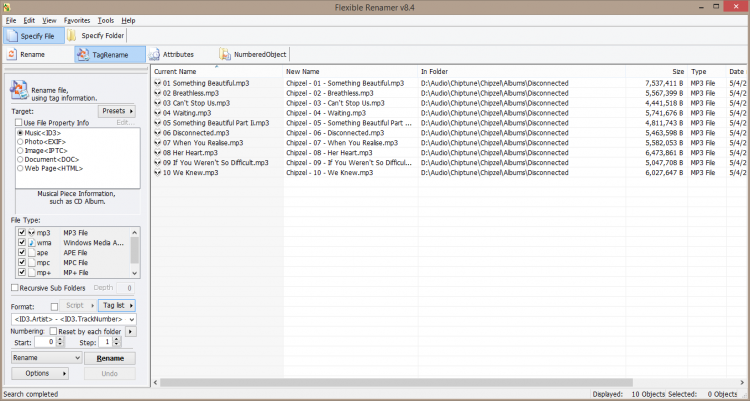Viewport: 750px width, 401px height.
Task: Click the mp3 file type icon
Action: 32,233
